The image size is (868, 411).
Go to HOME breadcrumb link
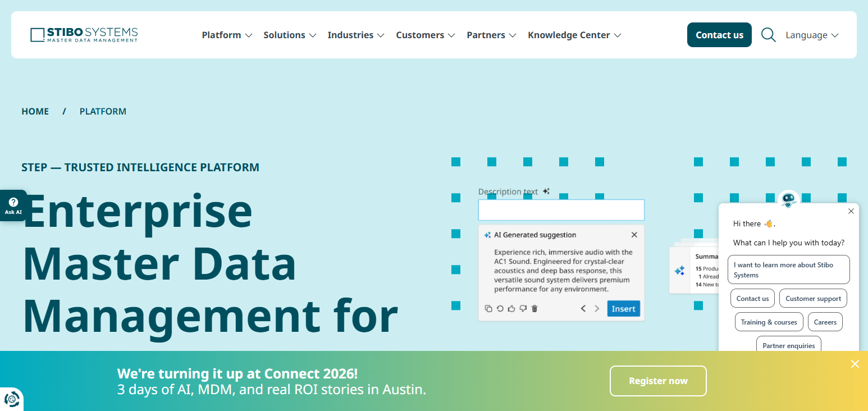pos(35,111)
